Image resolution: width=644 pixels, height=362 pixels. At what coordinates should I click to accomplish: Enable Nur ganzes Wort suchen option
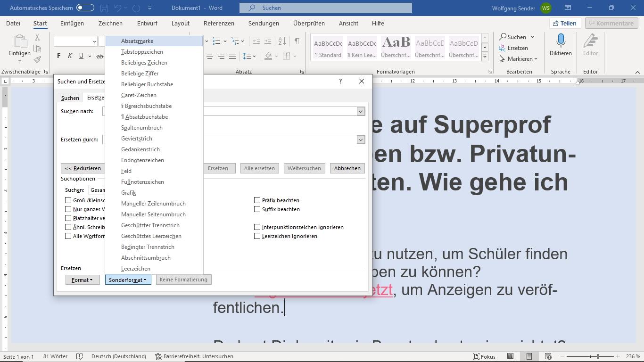68,209
